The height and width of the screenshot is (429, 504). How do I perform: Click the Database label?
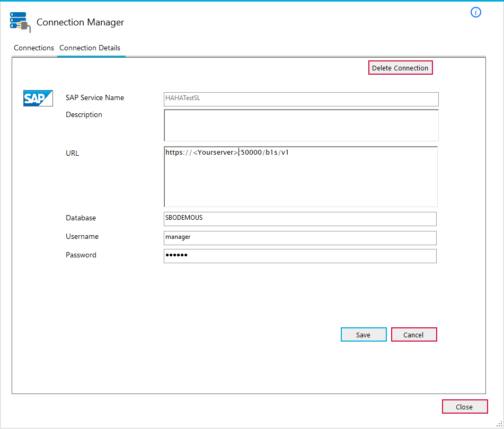[x=81, y=218]
